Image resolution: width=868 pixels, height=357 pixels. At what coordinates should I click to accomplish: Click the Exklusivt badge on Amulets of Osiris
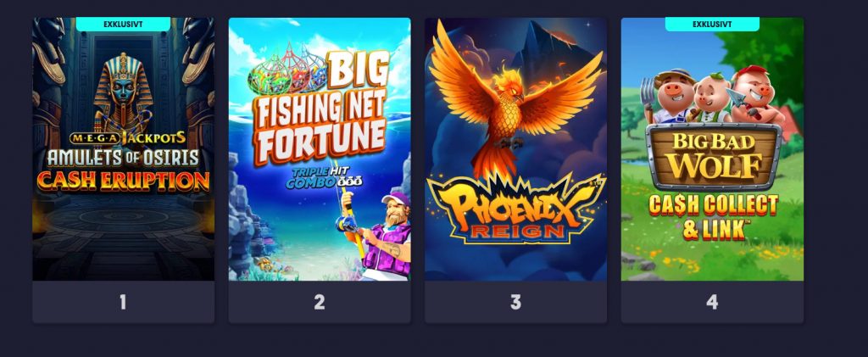[x=123, y=24]
